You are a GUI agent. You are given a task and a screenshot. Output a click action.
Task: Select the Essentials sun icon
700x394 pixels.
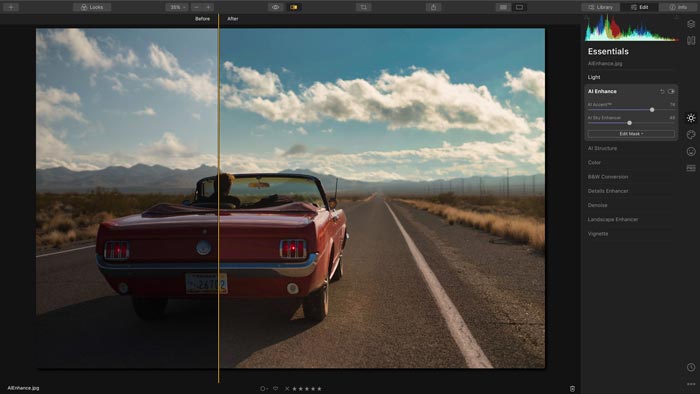[x=691, y=118]
